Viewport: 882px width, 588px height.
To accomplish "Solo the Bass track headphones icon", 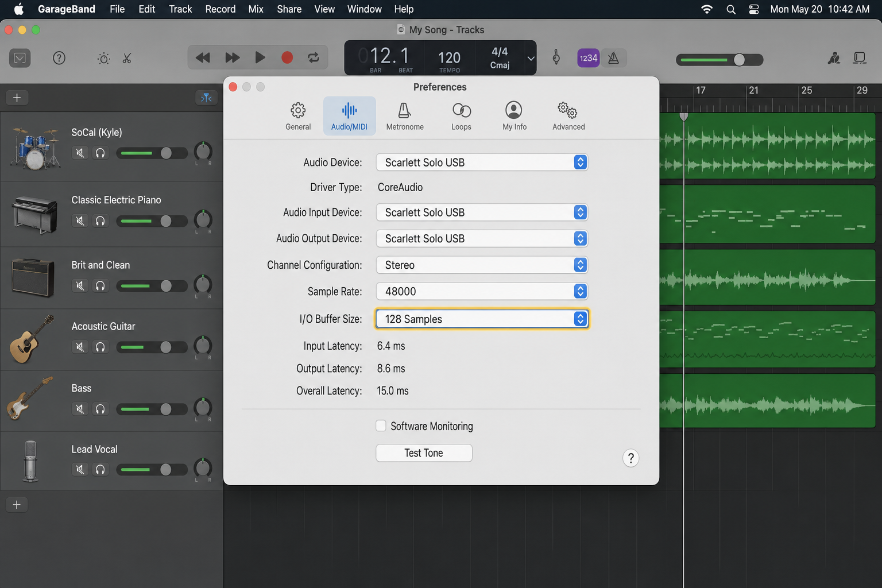I will [x=100, y=409].
